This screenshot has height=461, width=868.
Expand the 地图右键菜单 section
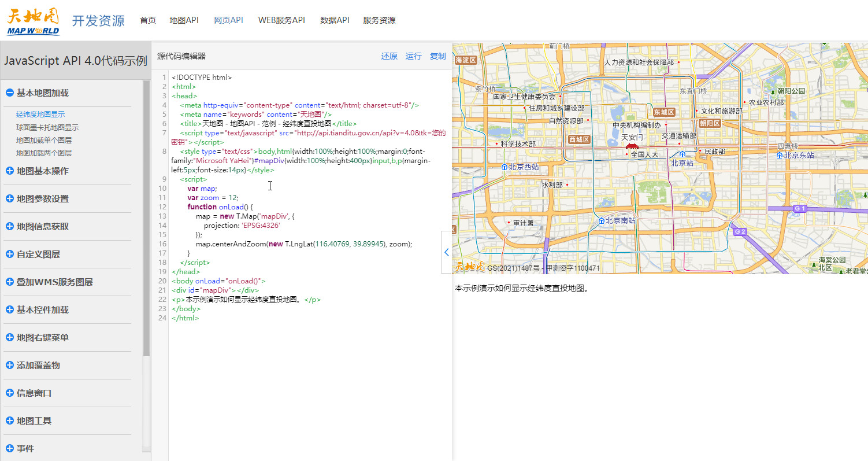click(10, 337)
